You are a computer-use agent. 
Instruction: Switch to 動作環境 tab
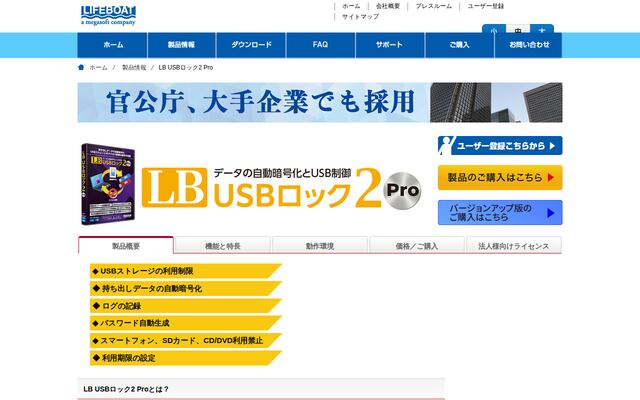(320, 246)
